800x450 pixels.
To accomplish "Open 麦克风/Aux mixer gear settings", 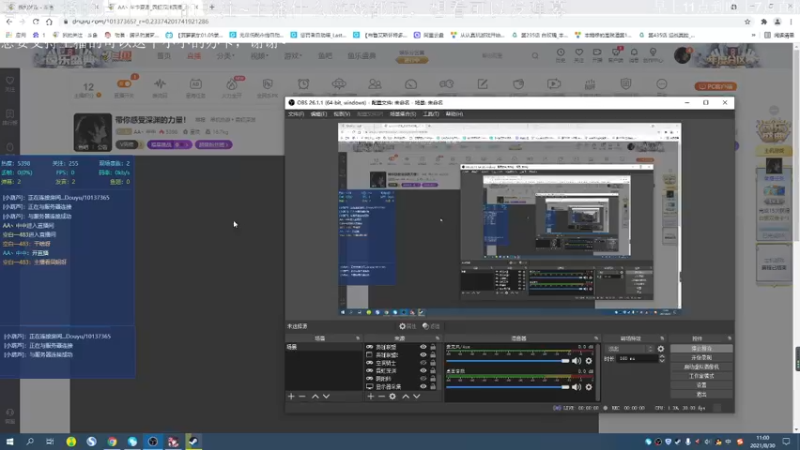I will (x=589, y=361).
